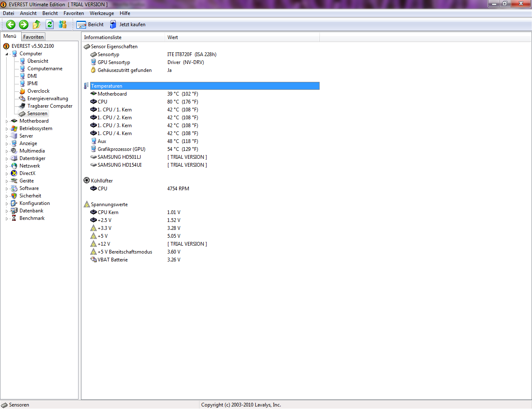The height and width of the screenshot is (409, 532).
Task: Expand the Netzwerk tree node
Action: (7, 166)
